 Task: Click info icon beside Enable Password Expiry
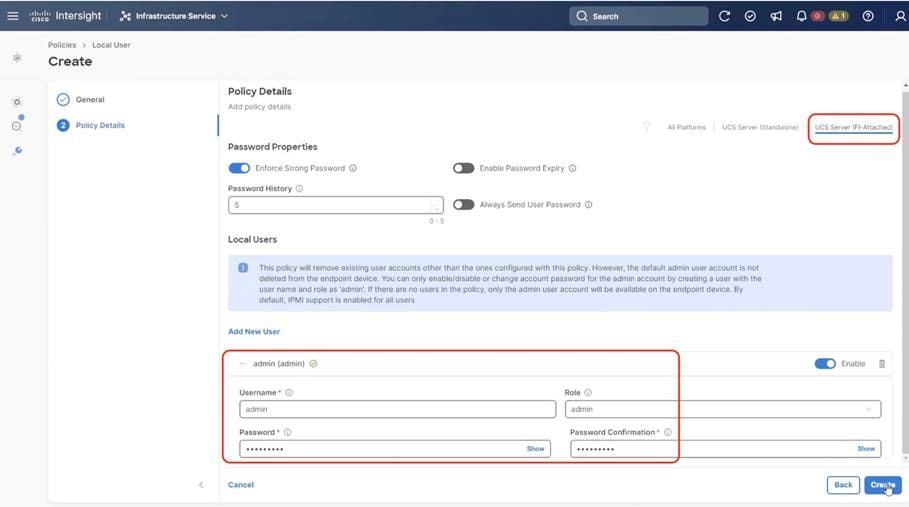(572, 168)
